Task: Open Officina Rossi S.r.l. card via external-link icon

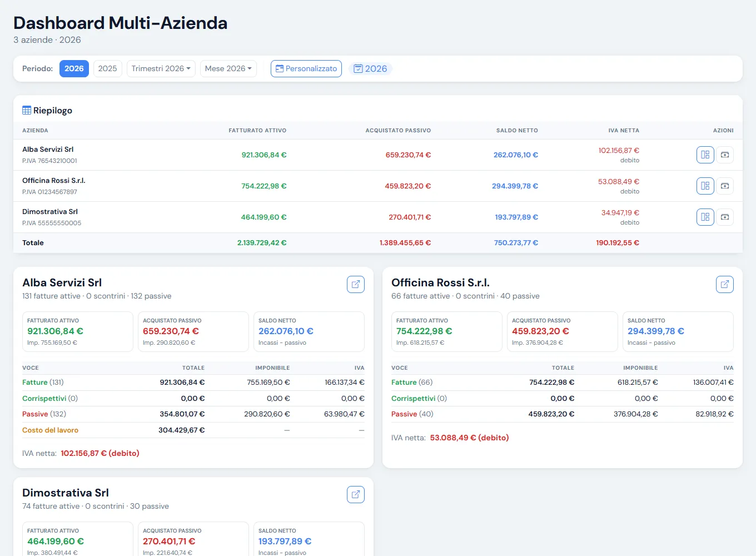Action: pos(725,284)
